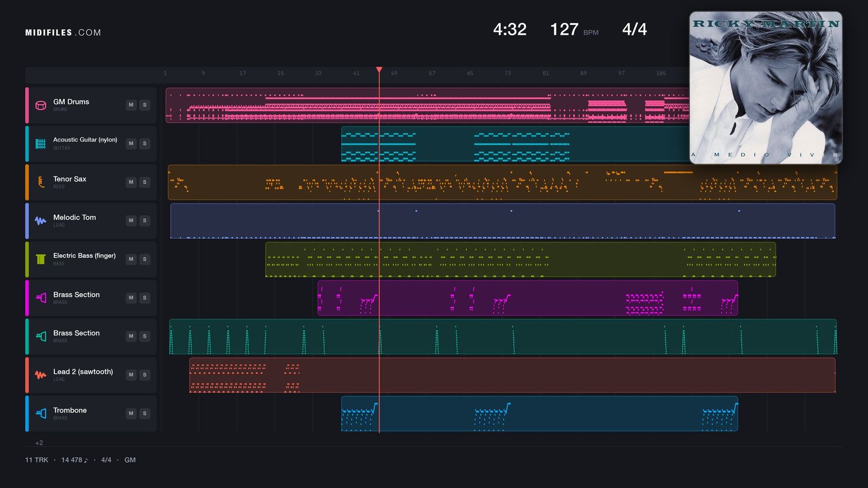Solo the Lead 2 (sawtooth) track
868x488 pixels.
pos(145,375)
